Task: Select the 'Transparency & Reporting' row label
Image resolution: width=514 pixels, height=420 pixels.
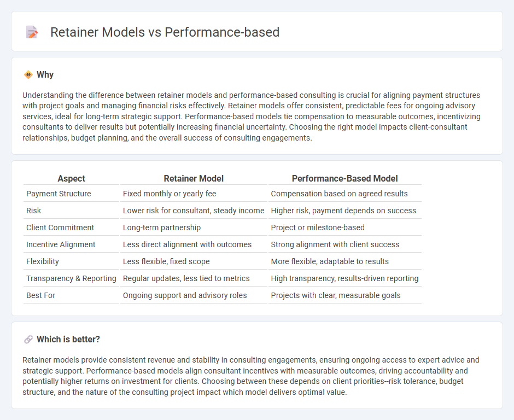Action: click(x=71, y=278)
